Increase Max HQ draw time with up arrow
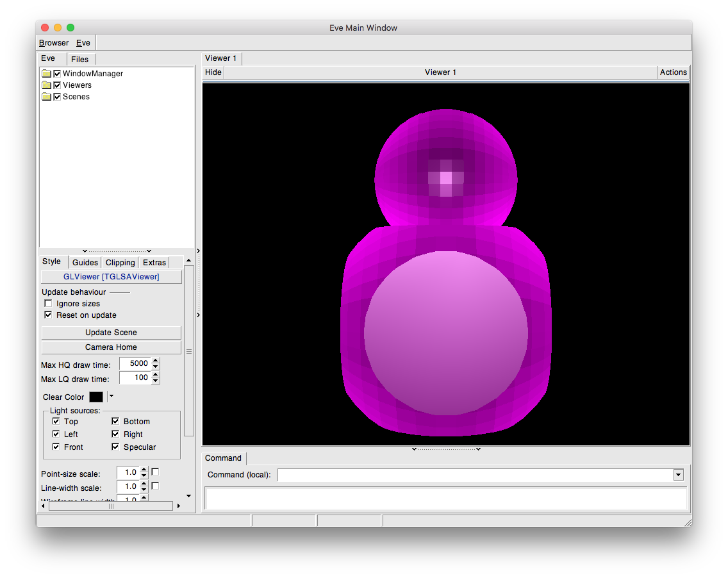The width and height of the screenshot is (728, 578). click(x=156, y=361)
